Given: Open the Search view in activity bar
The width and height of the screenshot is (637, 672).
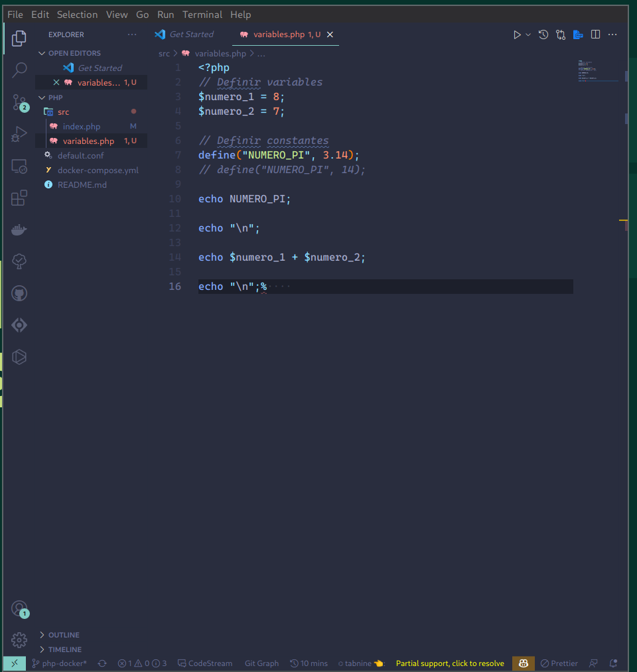Looking at the screenshot, I should click(19, 70).
